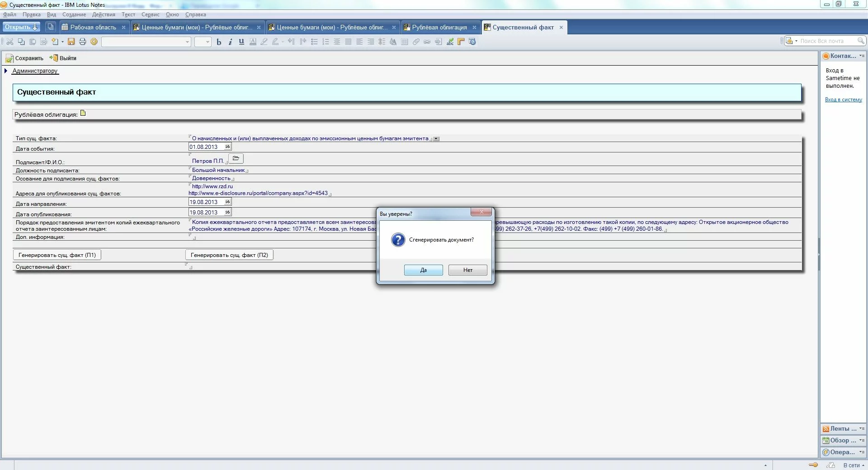Viewport: 868px width, 470px height.
Task: Open the font name combo box
Action: point(146,42)
